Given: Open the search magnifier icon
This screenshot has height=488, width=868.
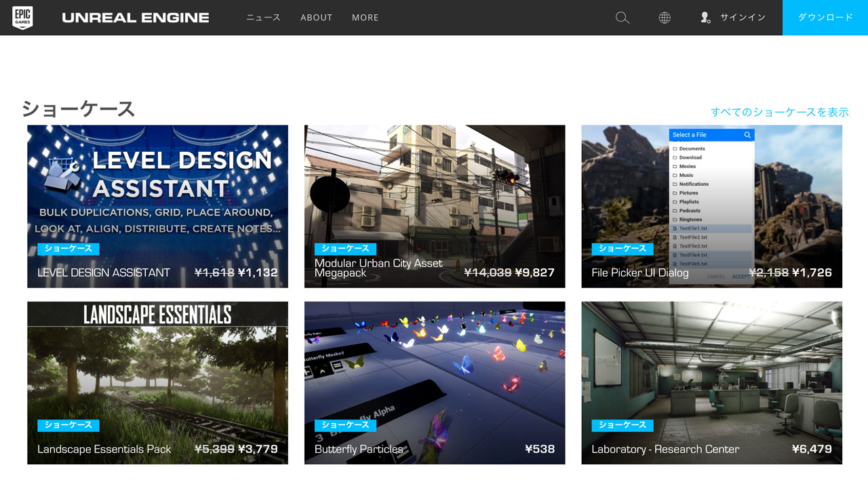Looking at the screenshot, I should 623,18.
